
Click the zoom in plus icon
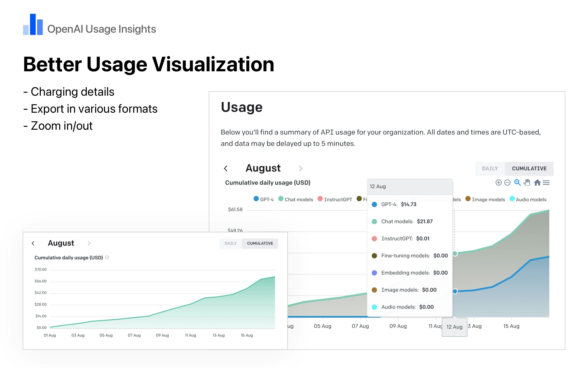tap(498, 183)
